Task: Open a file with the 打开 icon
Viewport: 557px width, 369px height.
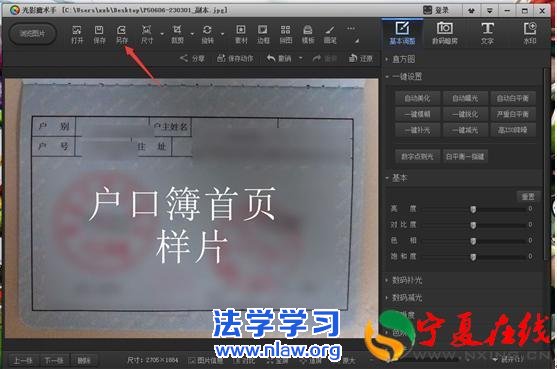Action: coord(77,34)
